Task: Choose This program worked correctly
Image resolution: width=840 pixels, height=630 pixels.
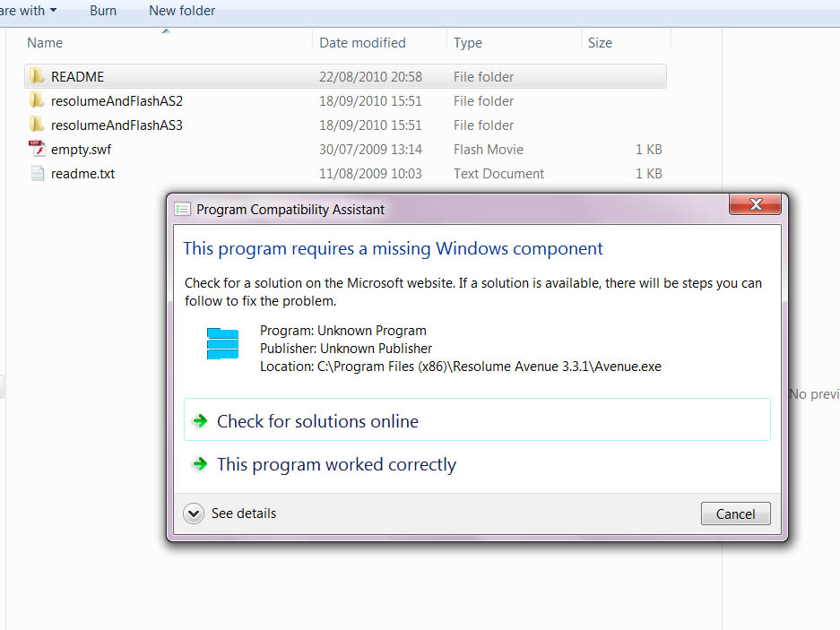Action: coord(477,464)
